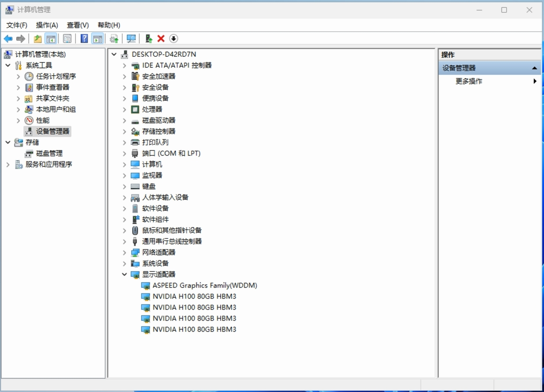Collapse the 设备管理器 actions section arrow
This screenshot has width=544, height=392.
[x=534, y=68]
